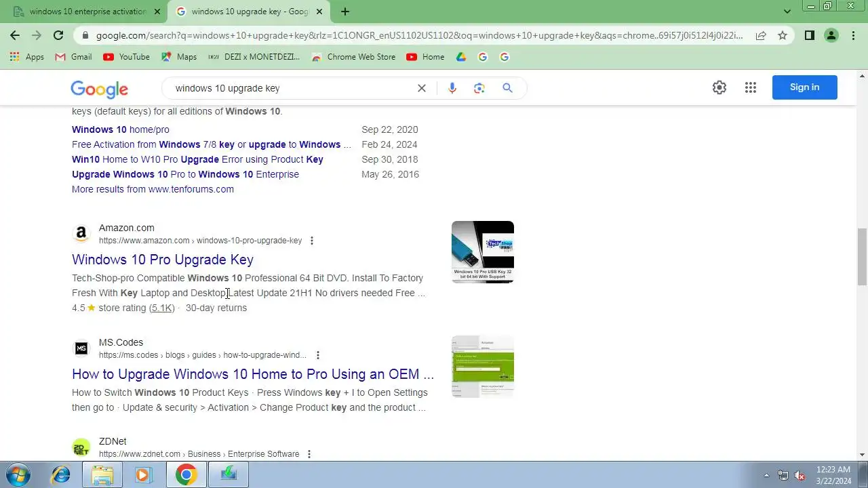Open How to Upgrade Windows 10 Home link
Screen dimensions: 868x488
click(253, 374)
